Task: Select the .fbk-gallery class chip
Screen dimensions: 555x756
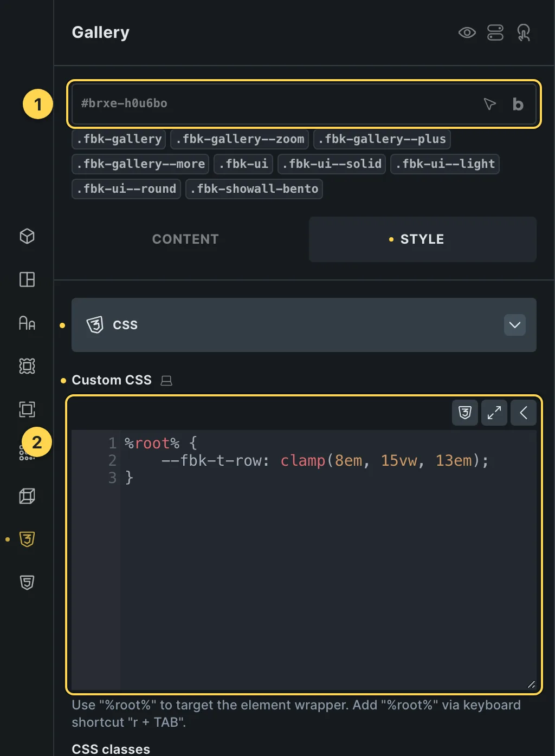Action: pos(119,139)
